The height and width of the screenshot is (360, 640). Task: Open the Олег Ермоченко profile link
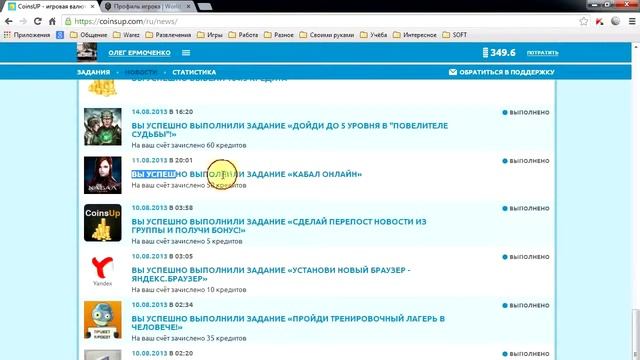140,53
